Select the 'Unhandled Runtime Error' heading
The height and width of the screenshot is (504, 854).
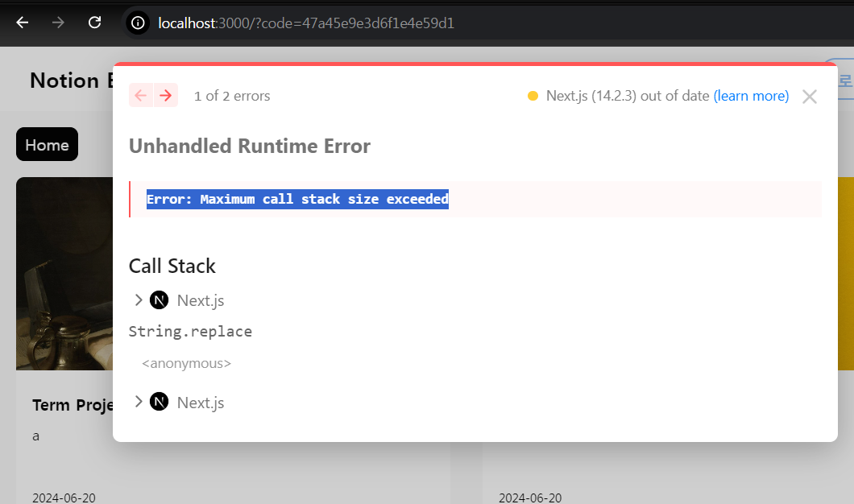tap(250, 146)
